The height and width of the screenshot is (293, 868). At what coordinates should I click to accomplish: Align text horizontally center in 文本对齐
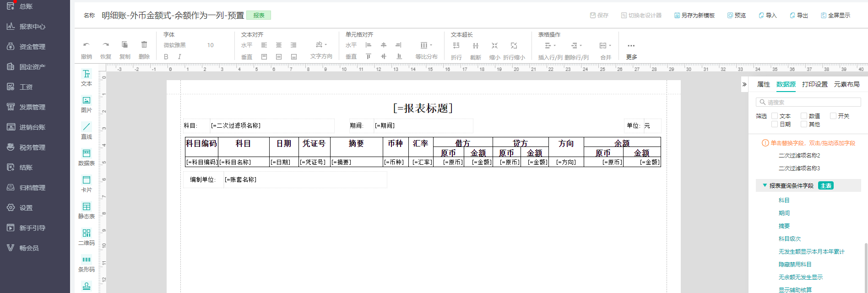[x=279, y=45]
